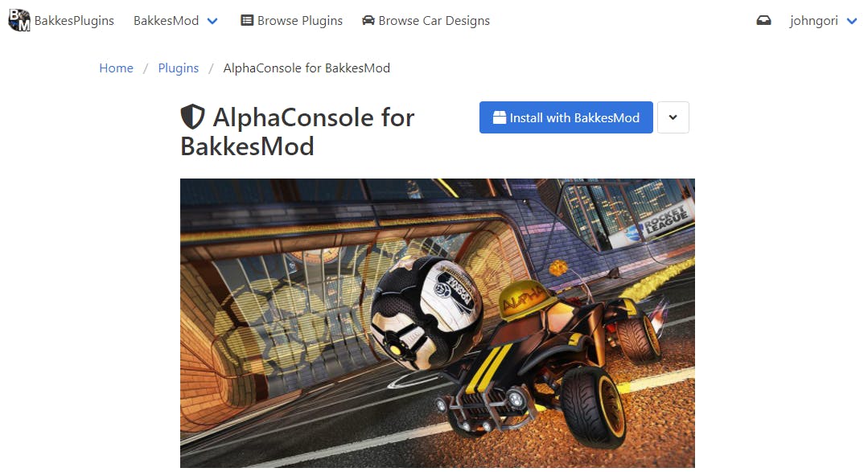
Task: Click the box icon inside Install button
Action: coord(500,117)
